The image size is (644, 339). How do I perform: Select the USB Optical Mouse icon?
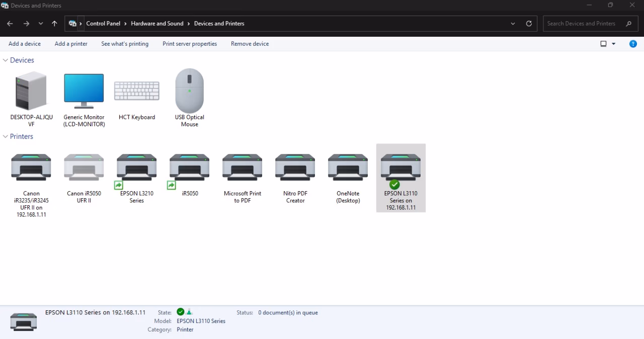click(190, 91)
